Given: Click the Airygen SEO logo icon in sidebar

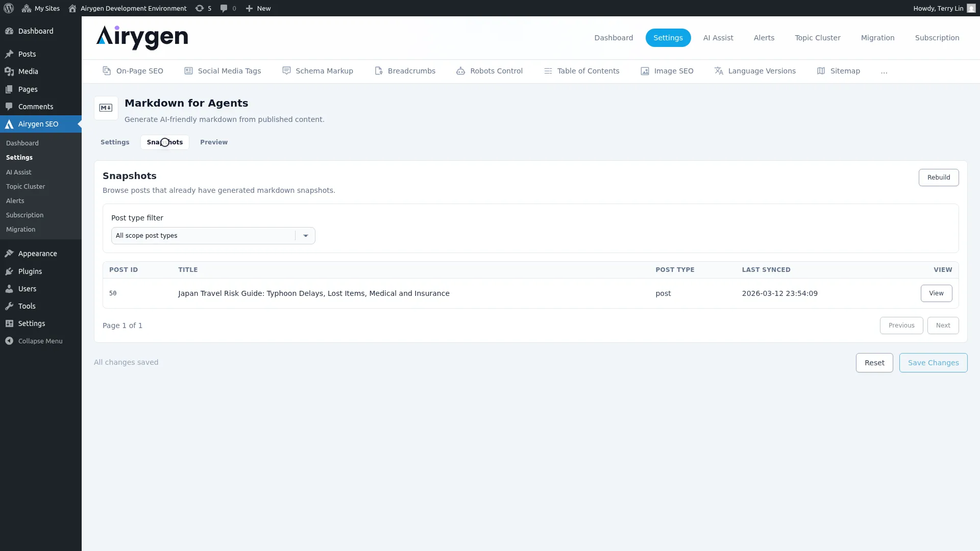Looking at the screenshot, I should pyautogui.click(x=9, y=124).
